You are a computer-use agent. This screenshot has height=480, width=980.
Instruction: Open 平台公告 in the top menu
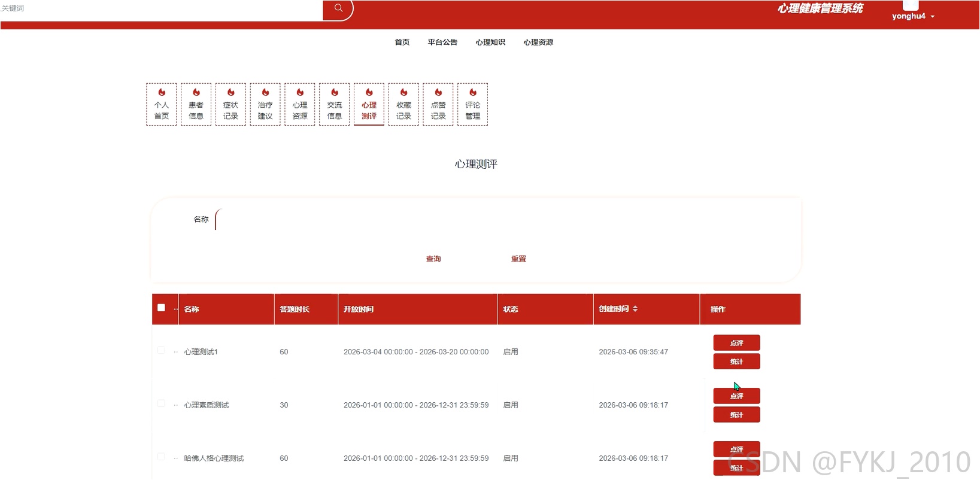pos(442,42)
